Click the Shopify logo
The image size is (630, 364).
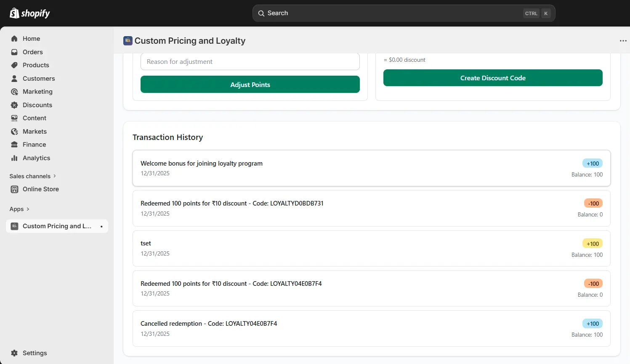pyautogui.click(x=29, y=13)
